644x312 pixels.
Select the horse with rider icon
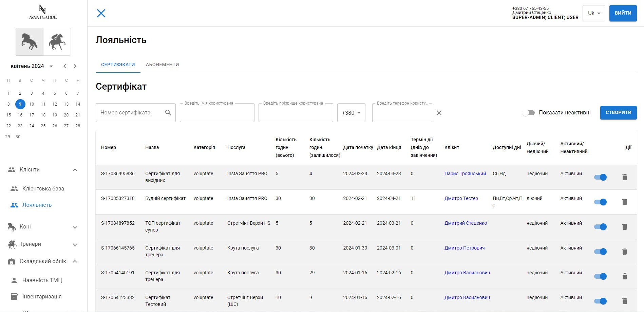(57, 42)
